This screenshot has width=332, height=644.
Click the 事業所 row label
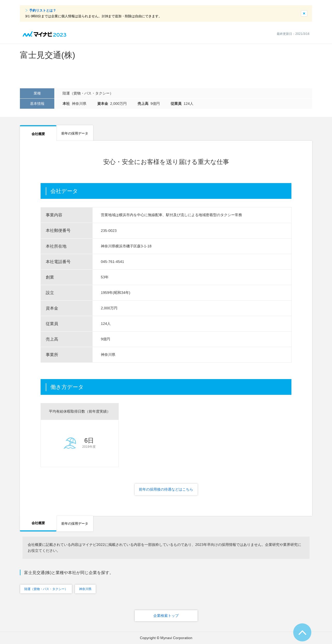pos(66,355)
